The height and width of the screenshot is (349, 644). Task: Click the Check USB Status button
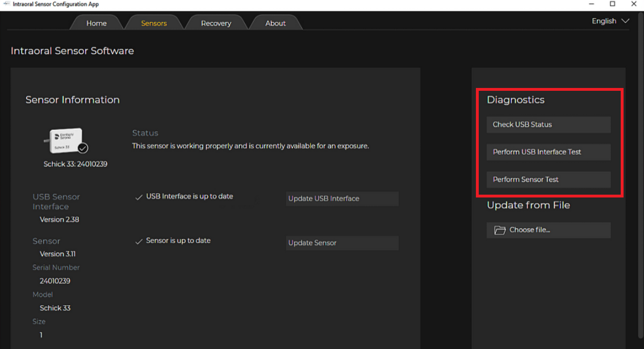[x=548, y=124]
